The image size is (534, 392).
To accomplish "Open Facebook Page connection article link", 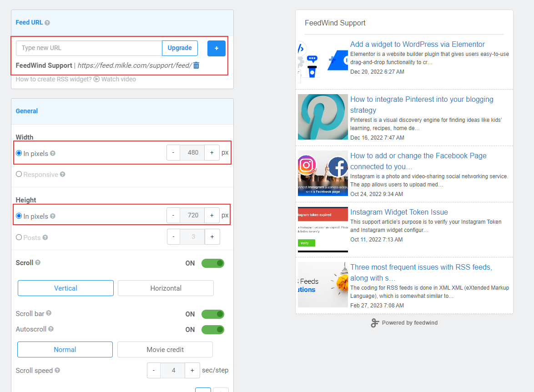I will tap(418, 161).
